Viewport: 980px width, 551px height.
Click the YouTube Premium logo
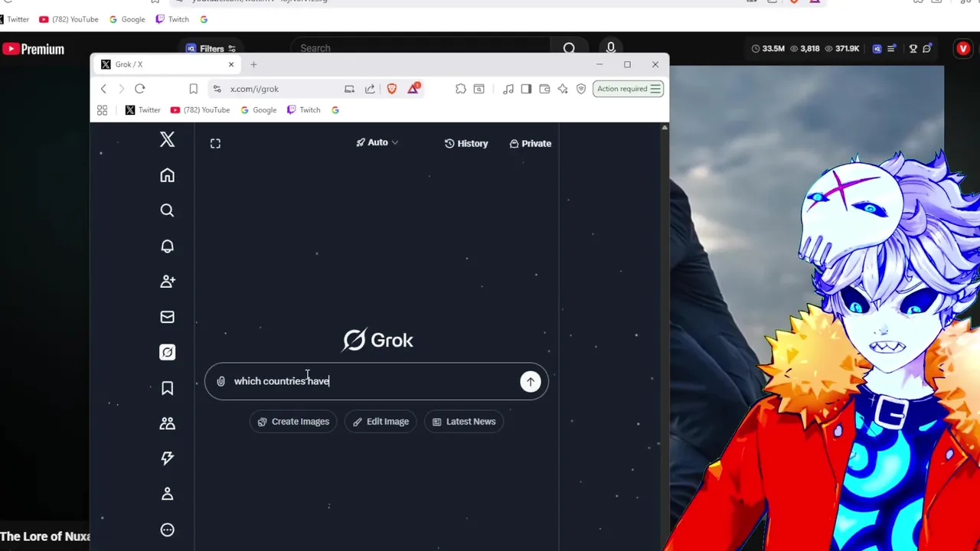tap(32, 49)
